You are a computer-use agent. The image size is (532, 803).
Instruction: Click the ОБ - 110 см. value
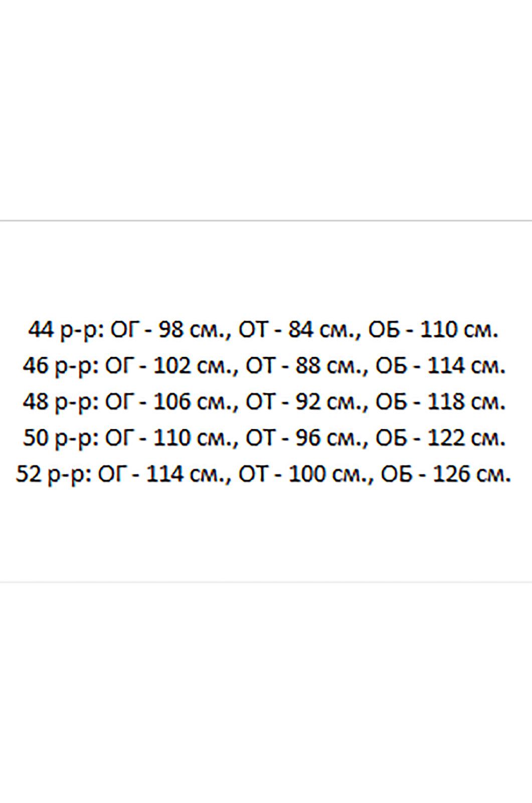click(x=433, y=330)
